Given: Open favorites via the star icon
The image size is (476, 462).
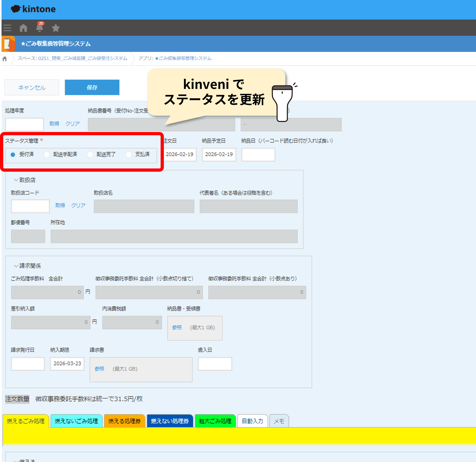Looking at the screenshot, I should (x=56, y=28).
